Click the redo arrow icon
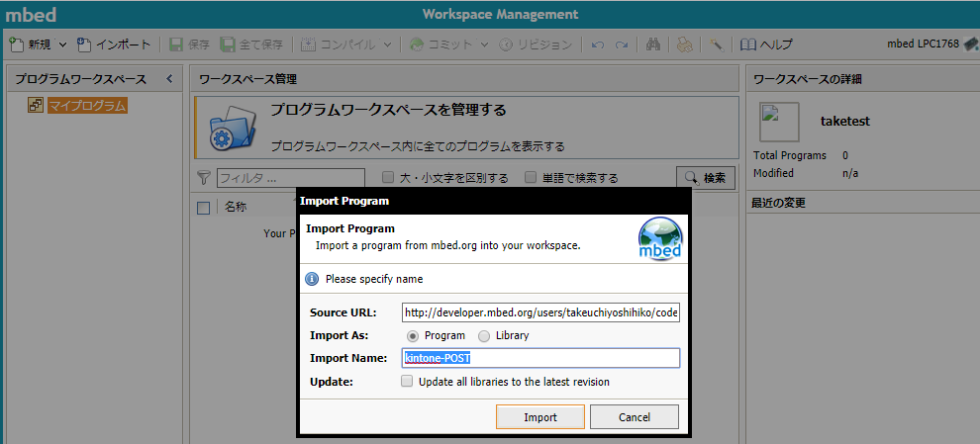Viewport: 980px width, 444px height. click(x=622, y=44)
